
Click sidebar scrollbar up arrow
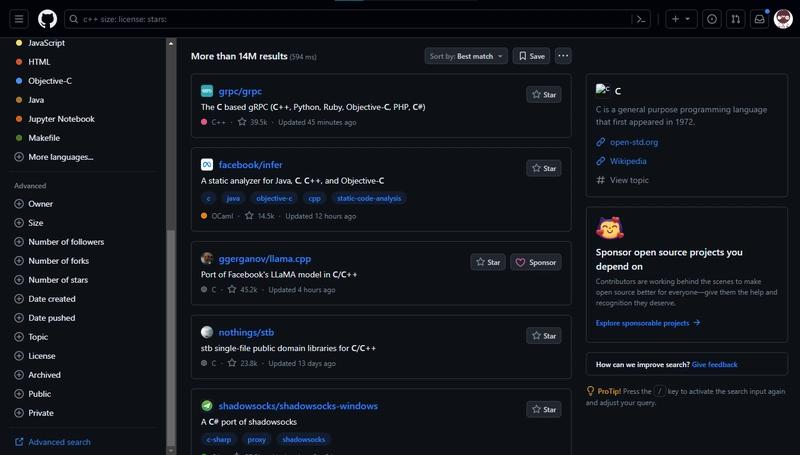click(171, 43)
